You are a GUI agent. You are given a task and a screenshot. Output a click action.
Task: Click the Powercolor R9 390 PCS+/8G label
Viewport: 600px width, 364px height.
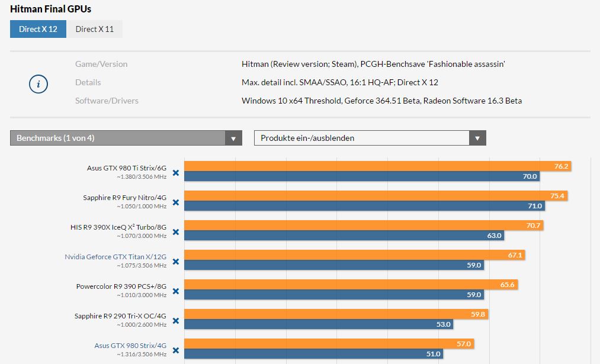pos(121,286)
